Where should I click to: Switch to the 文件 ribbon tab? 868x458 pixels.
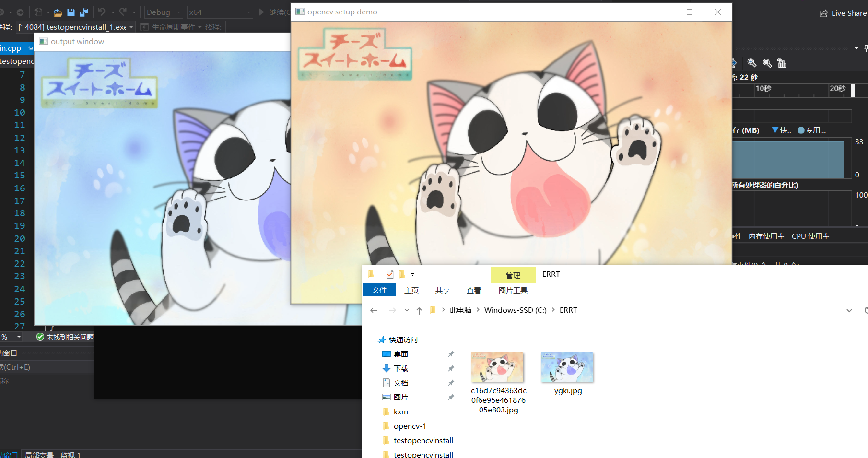(x=379, y=290)
